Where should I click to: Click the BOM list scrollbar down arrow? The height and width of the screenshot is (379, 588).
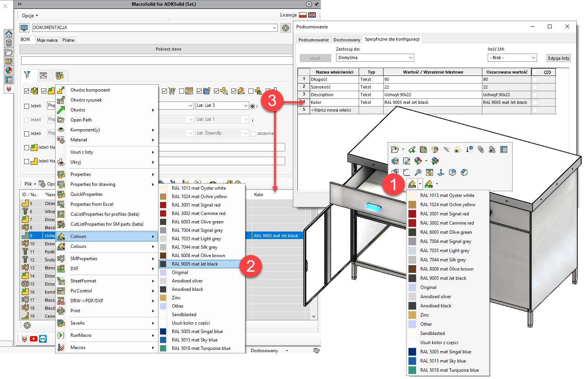[x=314, y=317]
